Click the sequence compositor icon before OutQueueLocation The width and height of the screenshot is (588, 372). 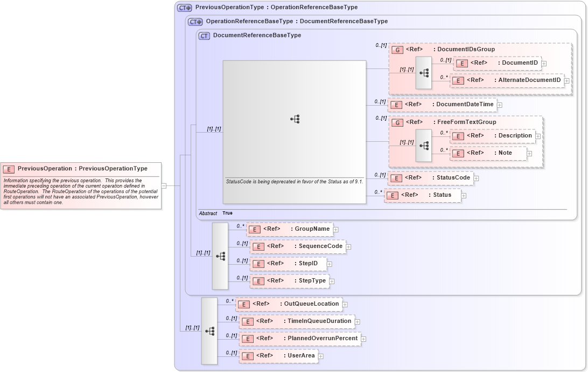pos(209,330)
